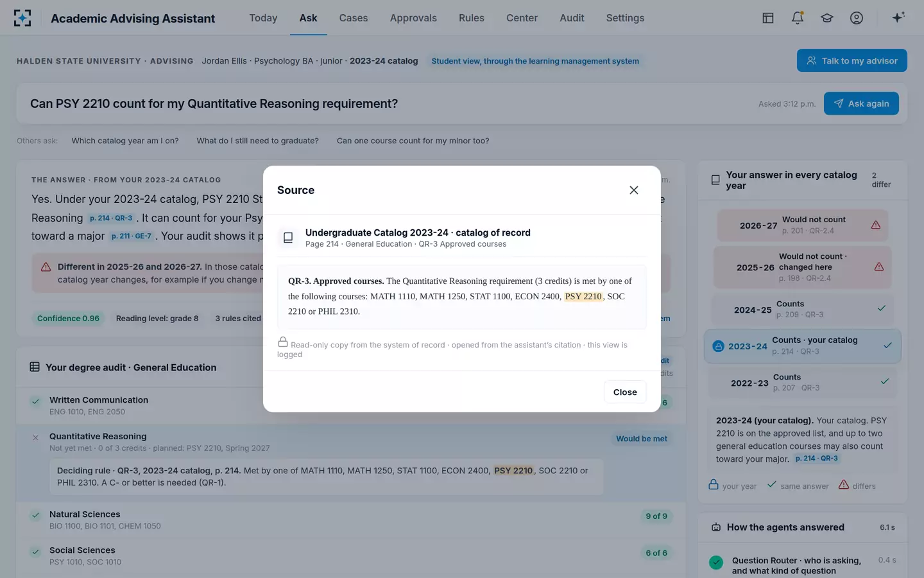
Task: Open the Settings tab
Action: point(625,18)
